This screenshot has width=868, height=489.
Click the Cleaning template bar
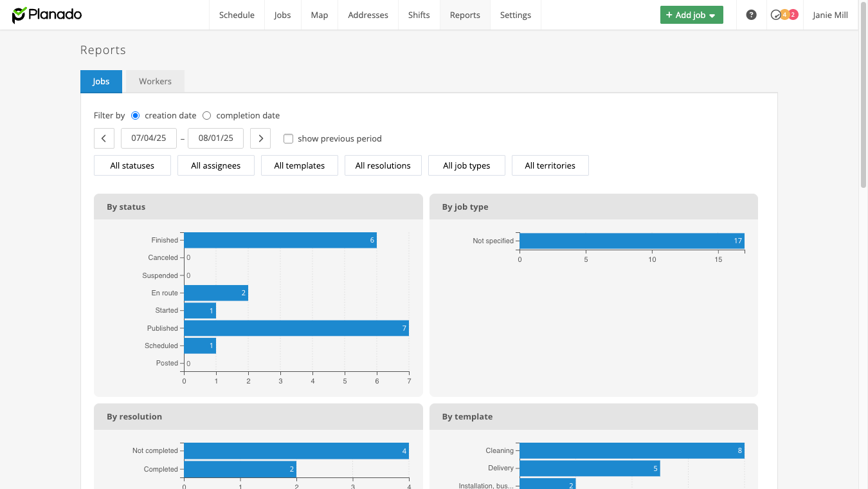(632, 450)
